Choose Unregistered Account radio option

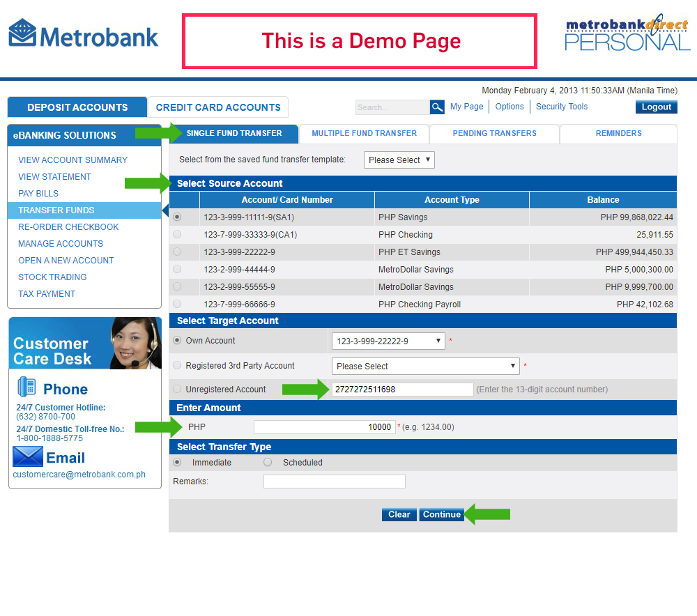pyautogui.click(x=177, y=389)
